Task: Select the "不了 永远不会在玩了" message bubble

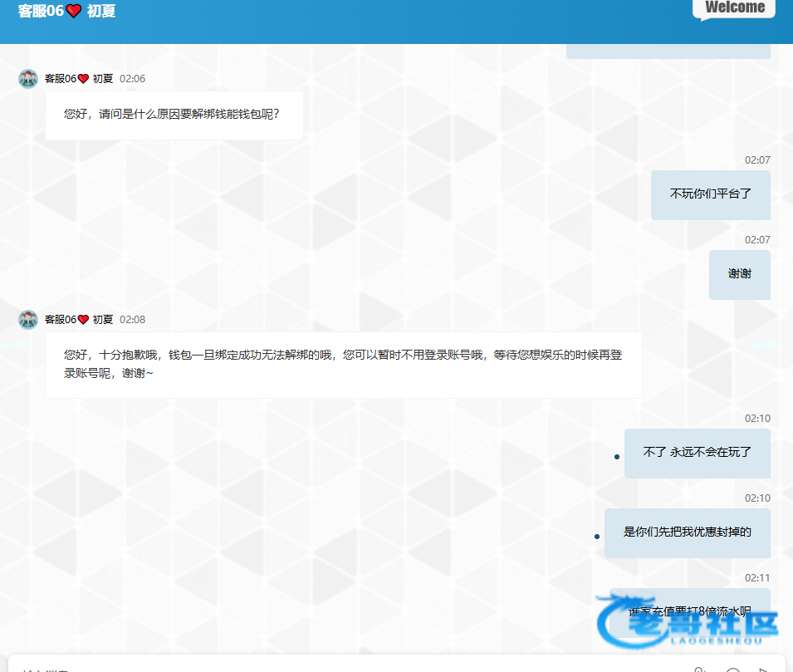Action: [x=697, y=453]
